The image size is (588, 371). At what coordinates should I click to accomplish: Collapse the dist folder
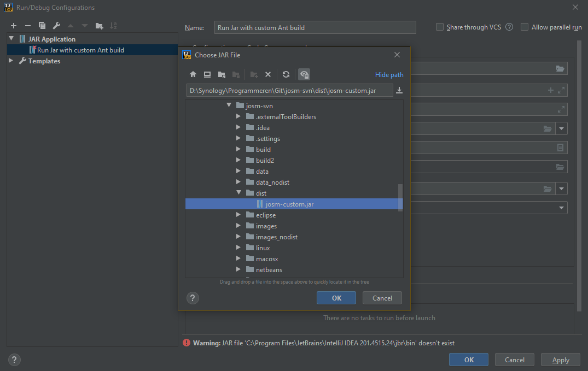click(238, 193)
